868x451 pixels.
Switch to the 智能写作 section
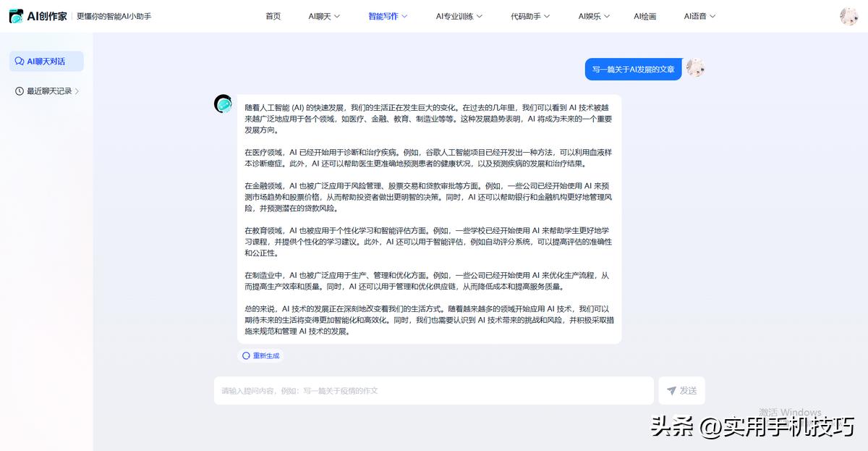coord(386,15)
